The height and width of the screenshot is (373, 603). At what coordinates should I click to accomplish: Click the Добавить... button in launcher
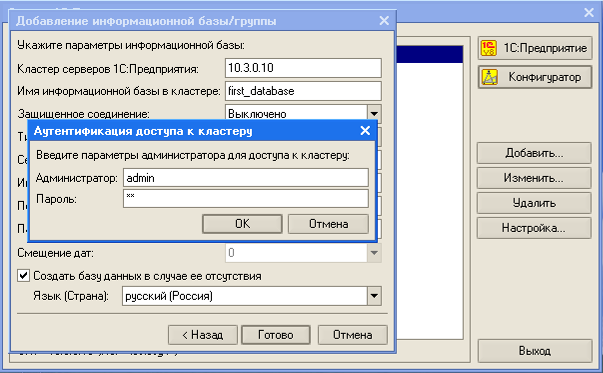(x=534, y=153)
